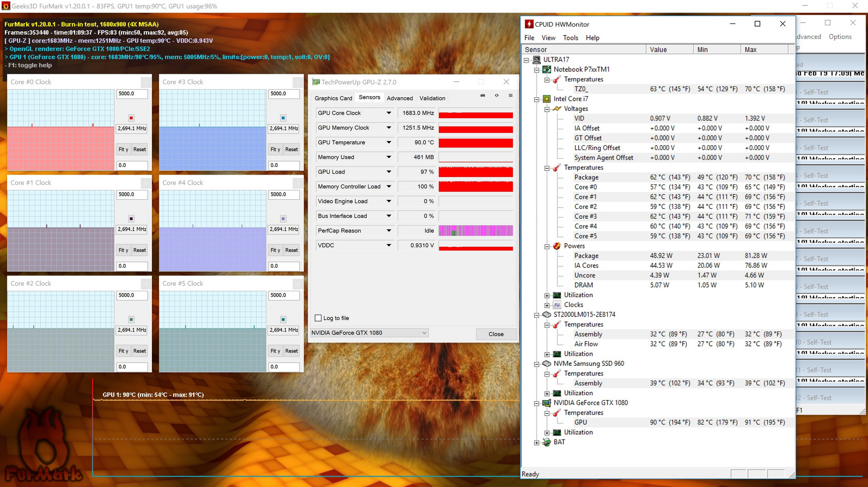The image size is (868, 487).
Task: Select the Notebook P7xxTM1 motherboard icon
Action: point(547,69)
